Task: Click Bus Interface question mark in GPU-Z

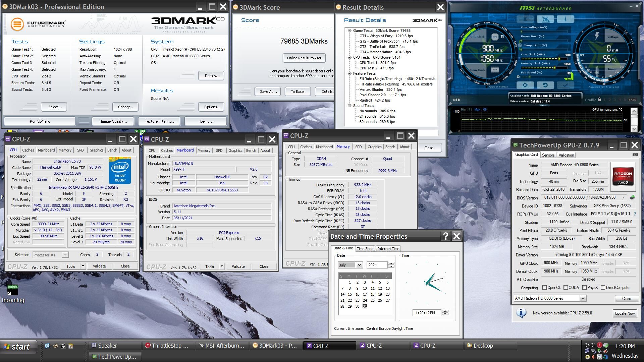Action: point(635,214)
